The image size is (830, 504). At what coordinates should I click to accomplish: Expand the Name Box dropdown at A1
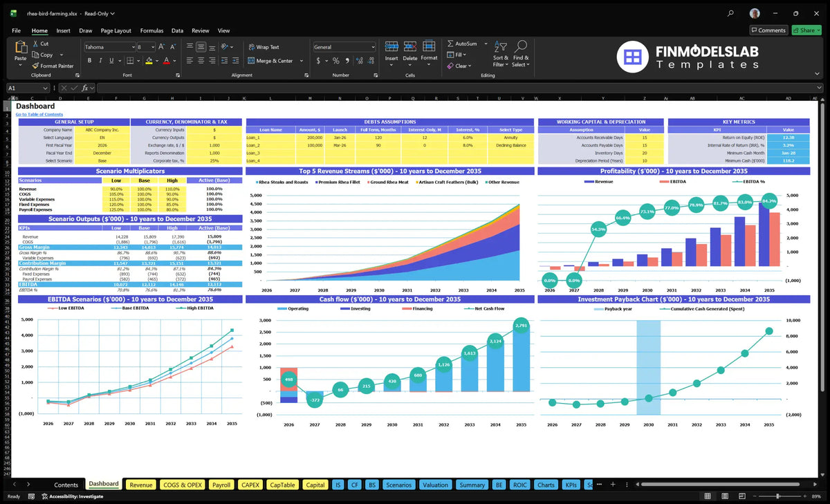pos(46,88)
